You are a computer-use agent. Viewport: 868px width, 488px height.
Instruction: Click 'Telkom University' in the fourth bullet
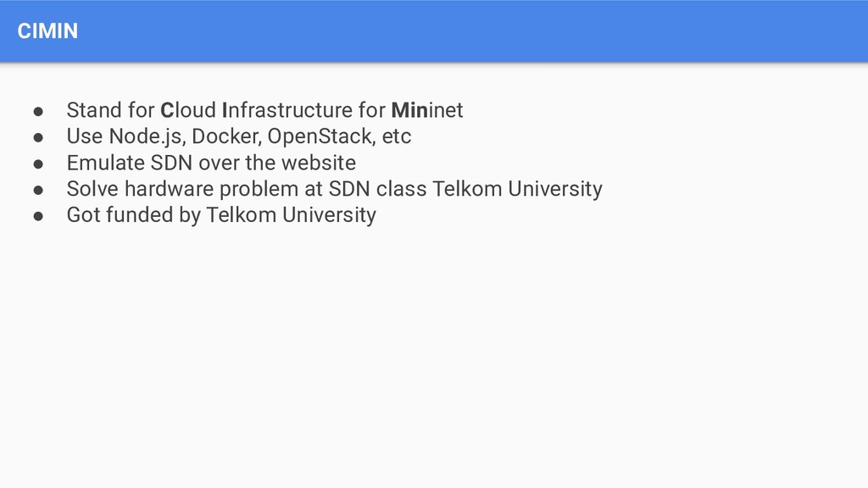point(517,189)
